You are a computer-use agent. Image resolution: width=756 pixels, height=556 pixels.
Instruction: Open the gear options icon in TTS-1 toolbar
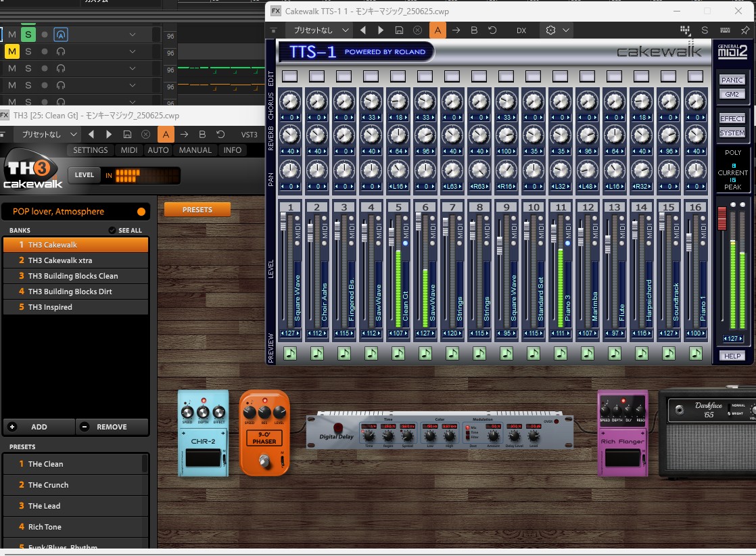550,30
